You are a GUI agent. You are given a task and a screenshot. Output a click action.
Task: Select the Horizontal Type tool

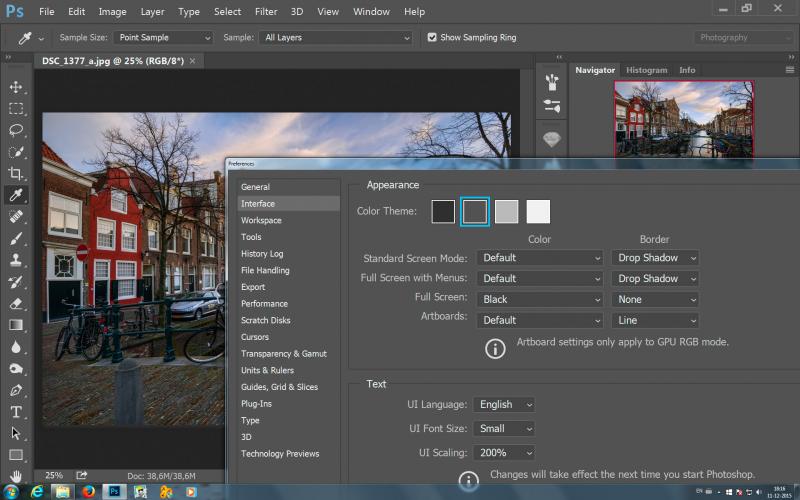coord(16,412)
